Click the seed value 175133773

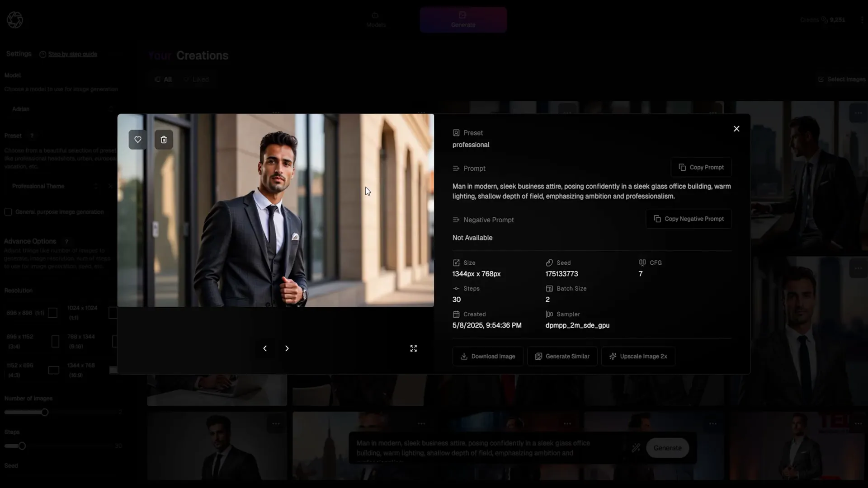(561, 274)
